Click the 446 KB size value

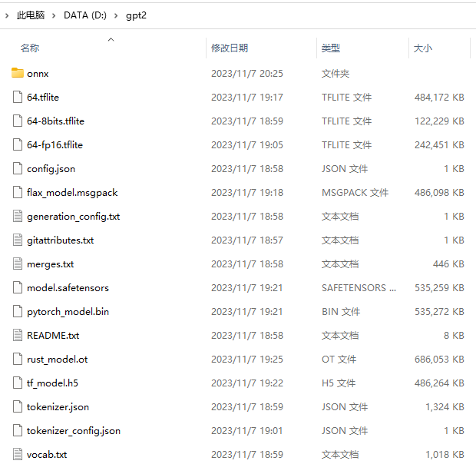pyautogui.click(x=448, y=264)
